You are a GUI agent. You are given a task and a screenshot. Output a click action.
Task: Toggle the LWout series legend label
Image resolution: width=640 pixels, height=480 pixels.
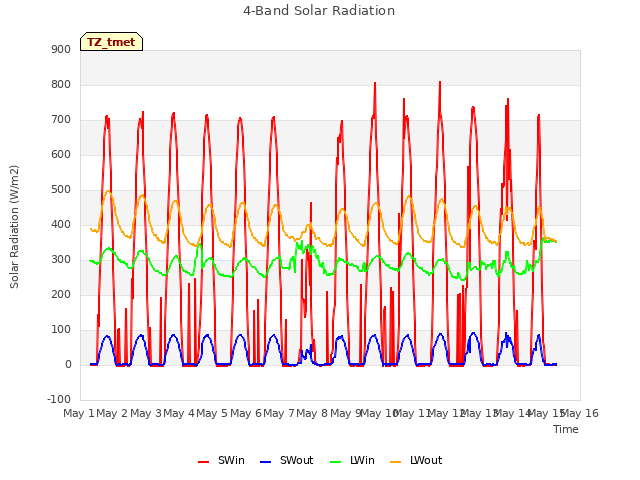[x=426, y=460]
